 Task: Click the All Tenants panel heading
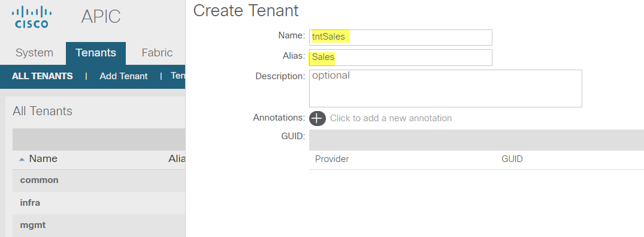(x=43, y=111)
